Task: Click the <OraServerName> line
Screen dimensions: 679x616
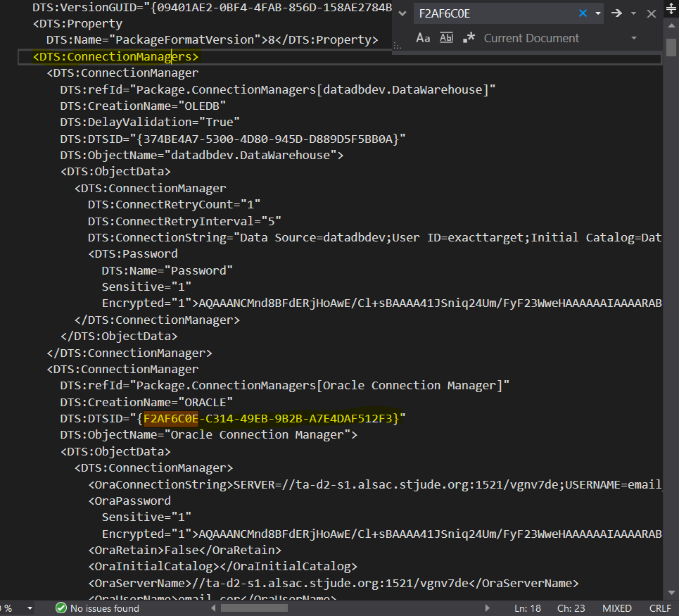Action: (334, 583)
